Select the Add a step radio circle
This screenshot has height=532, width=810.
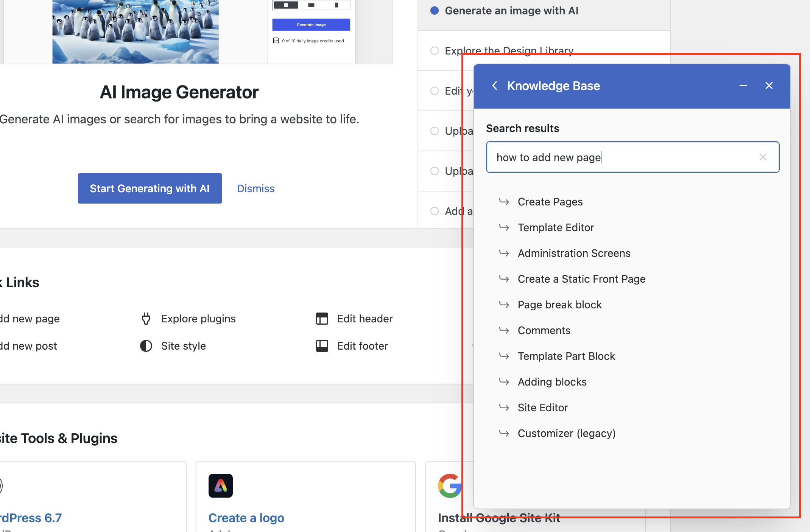tap(435, 211)
